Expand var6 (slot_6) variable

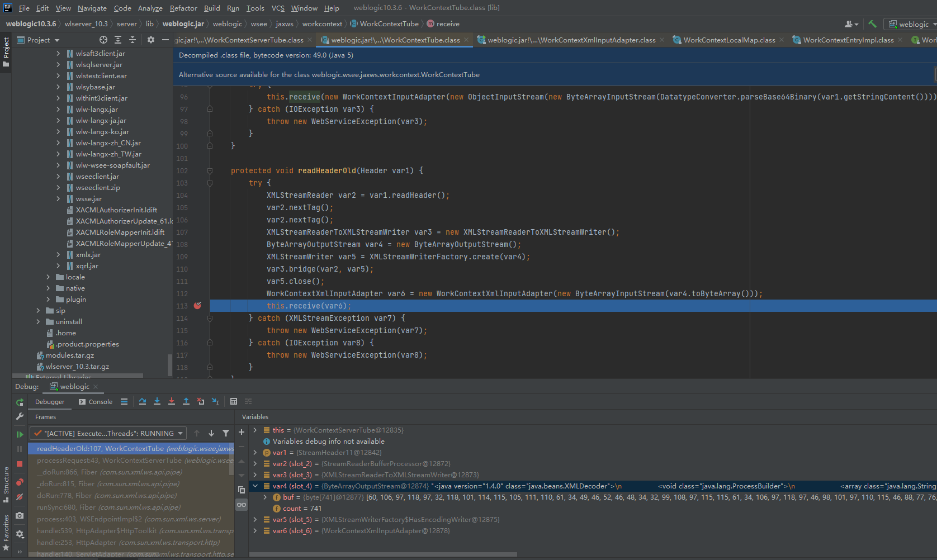coord(255,531)
